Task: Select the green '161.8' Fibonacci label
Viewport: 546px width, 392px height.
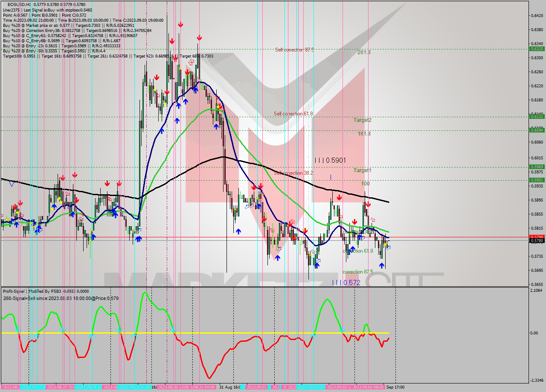Action: point(364,133)
